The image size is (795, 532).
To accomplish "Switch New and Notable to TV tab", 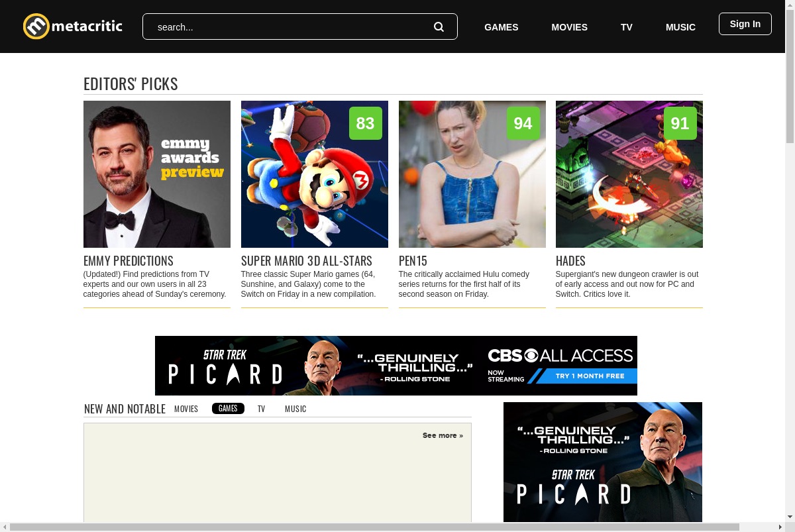I will [262, 409].
